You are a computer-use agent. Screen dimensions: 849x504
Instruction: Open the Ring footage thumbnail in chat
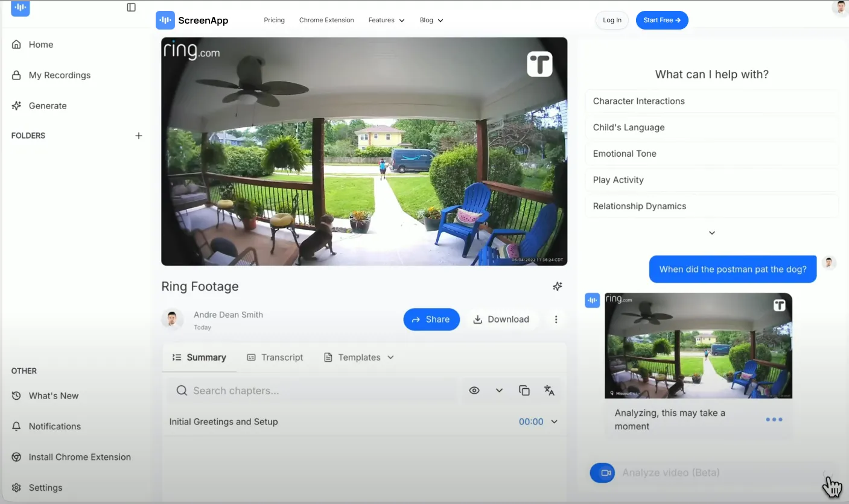pos(698,345)
